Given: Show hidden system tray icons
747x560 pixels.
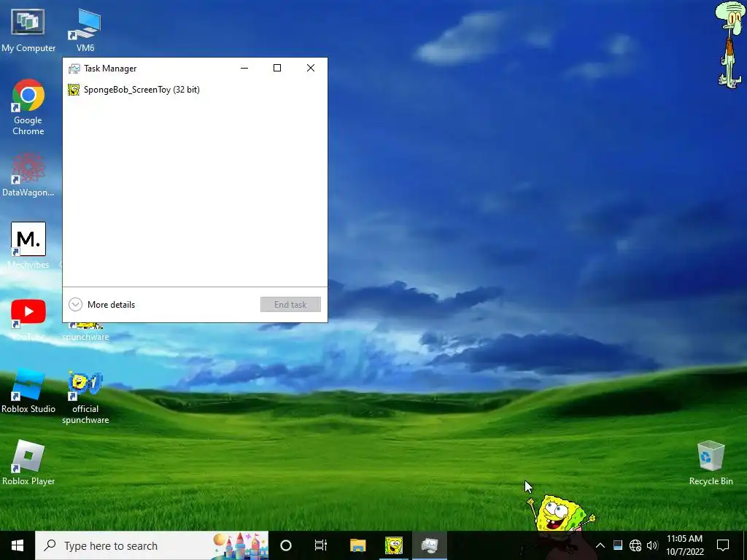Looking at the screenshot, I should [600, 545].
